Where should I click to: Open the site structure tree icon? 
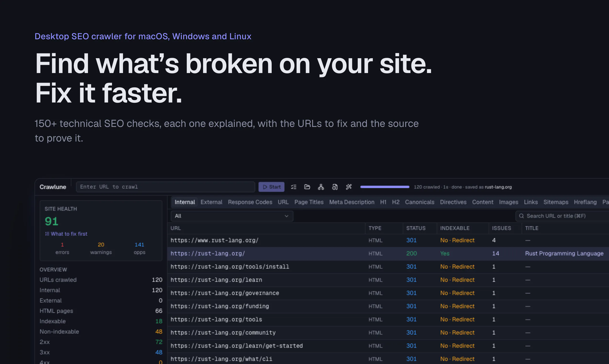pyautogui.click(x=321, y=187)
